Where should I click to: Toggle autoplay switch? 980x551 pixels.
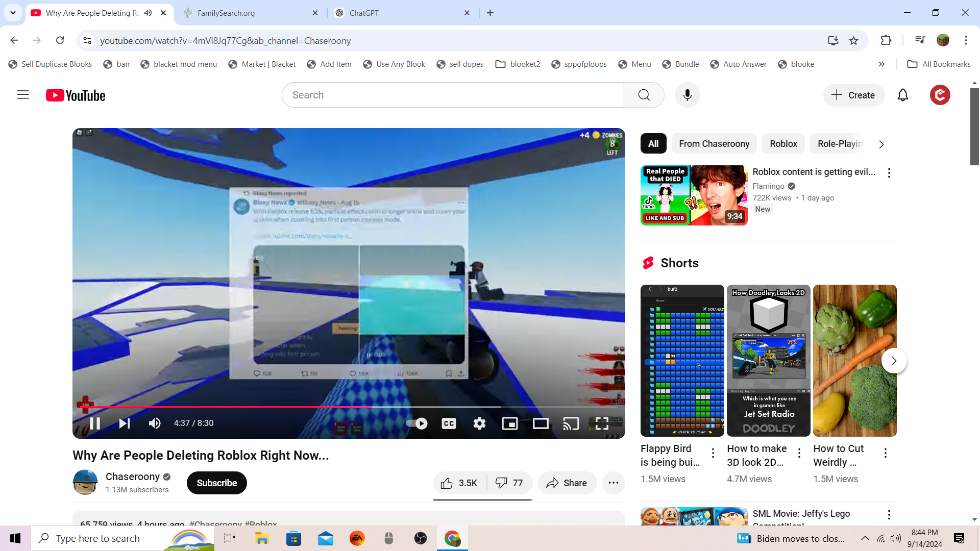click(x=417, y=423)
